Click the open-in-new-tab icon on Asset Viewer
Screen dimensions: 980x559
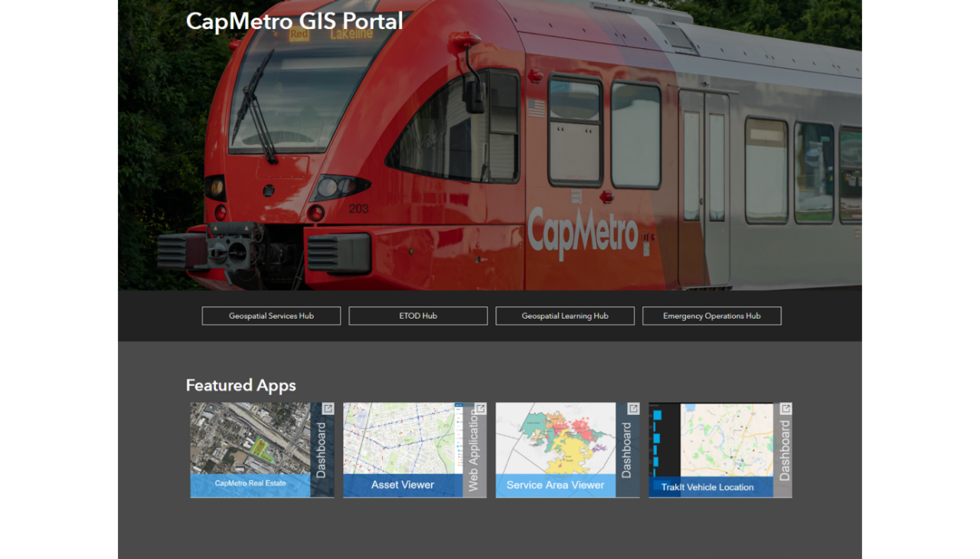click(x=481, y=409)
